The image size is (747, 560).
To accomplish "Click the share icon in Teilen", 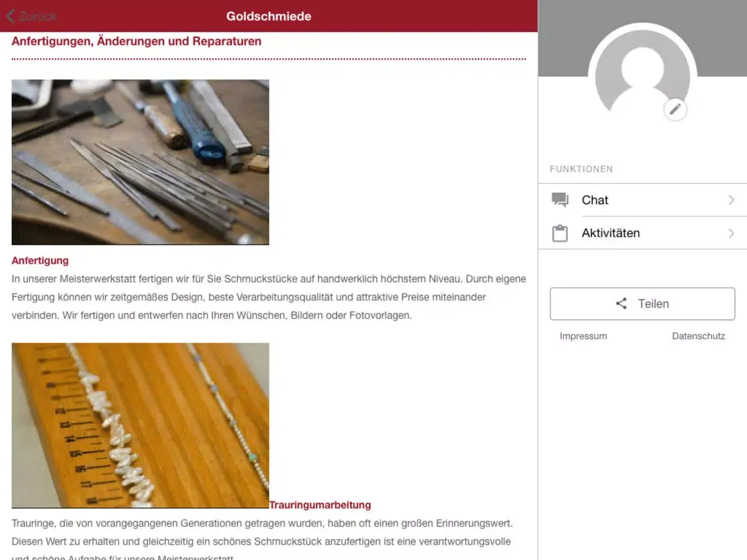I will click(x=621, y=304).
